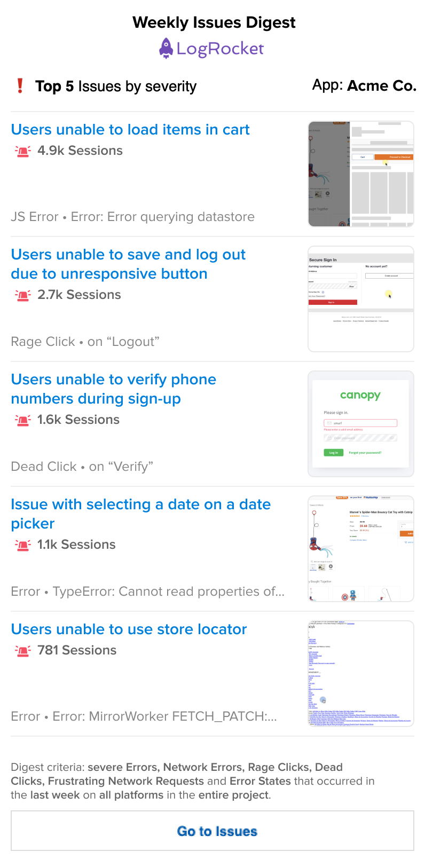Click siren icon beside 2.7k Sessions
425x868 pixels.
pos(22,295)
